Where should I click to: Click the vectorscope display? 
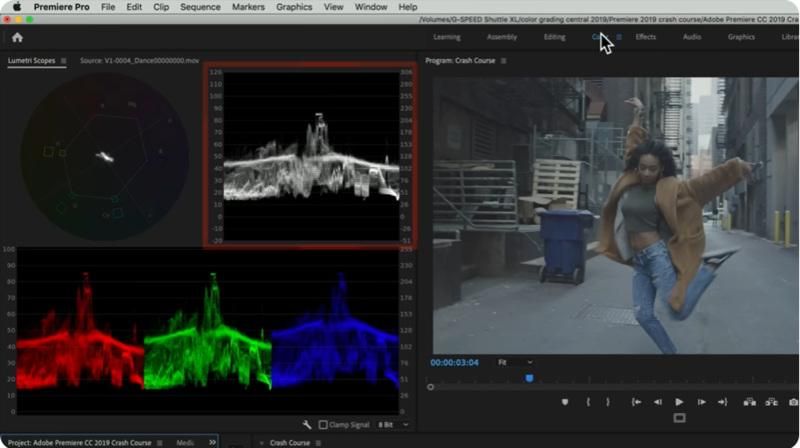pyautogui.click(x=105, y=157)
